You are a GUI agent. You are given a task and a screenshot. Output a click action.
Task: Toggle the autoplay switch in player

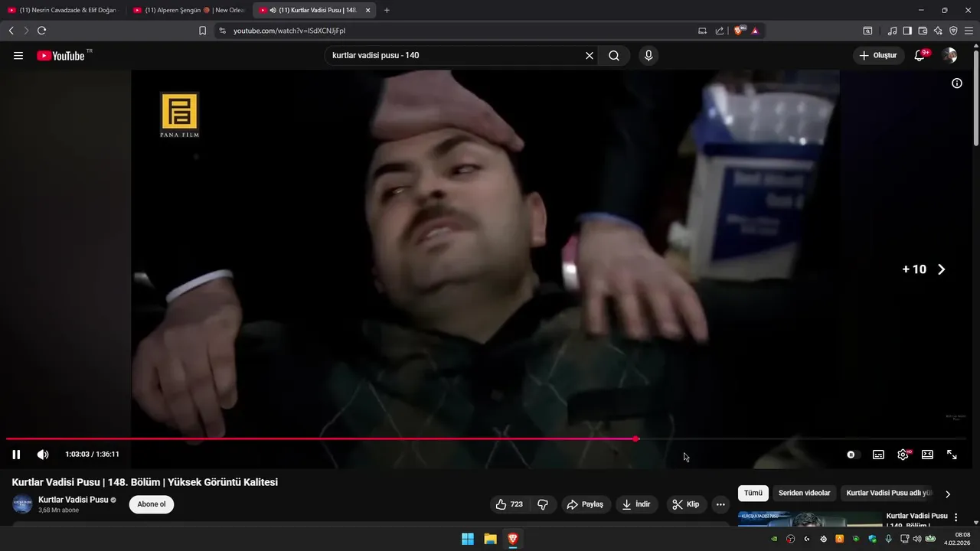(852, 455)
